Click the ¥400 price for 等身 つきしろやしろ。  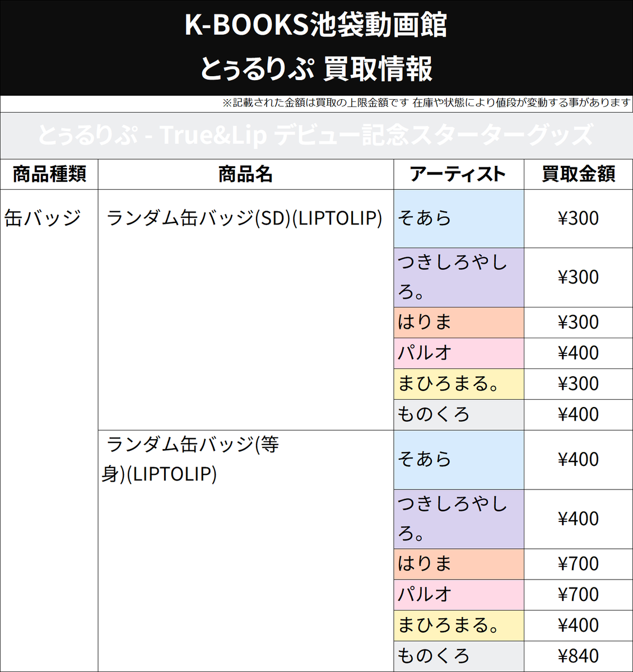(x=578, y=519)
